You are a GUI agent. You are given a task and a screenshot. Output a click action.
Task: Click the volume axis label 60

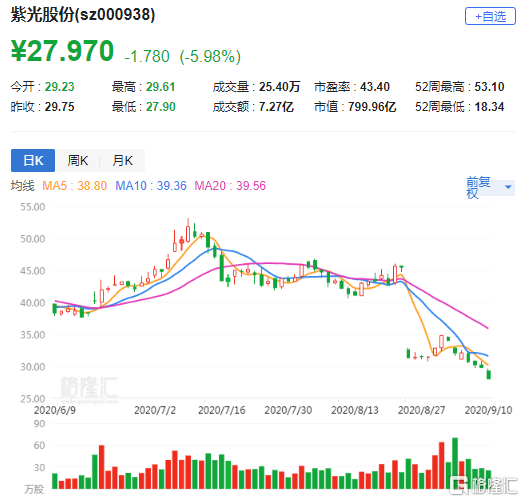tap(39, 446)
